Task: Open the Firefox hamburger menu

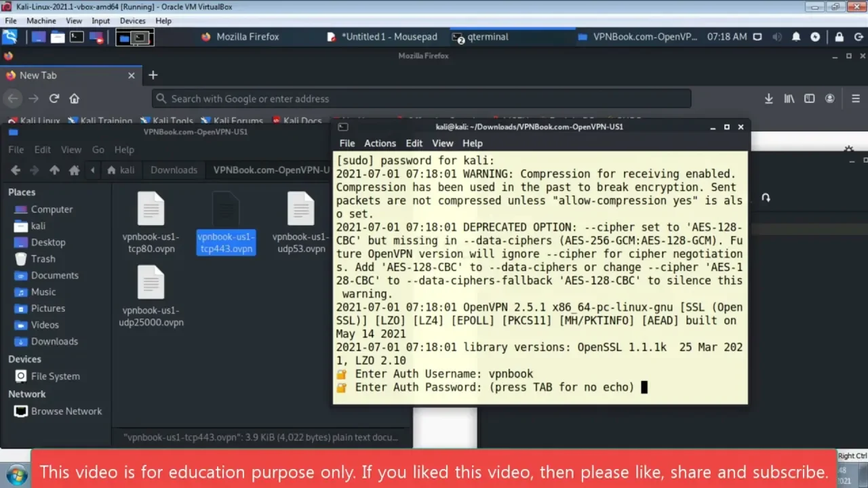Action: coord(856,99)
